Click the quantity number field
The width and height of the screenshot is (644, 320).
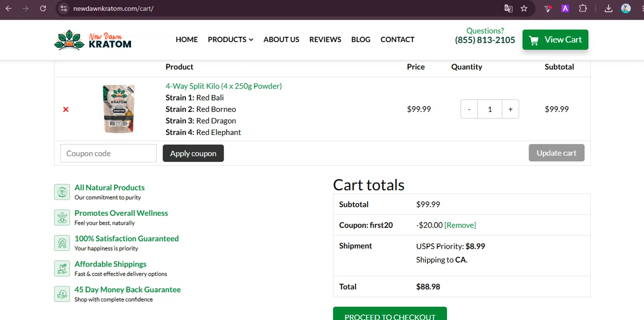click(x=490, y=109)
